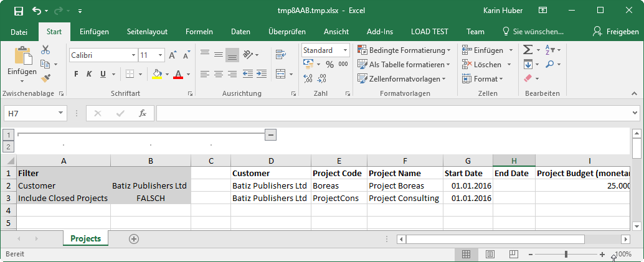Image resolution: width=644 pixels, height=262 pixels.
Task: Open Als Tabelle formatieren menu
Action: coord(404,65)
